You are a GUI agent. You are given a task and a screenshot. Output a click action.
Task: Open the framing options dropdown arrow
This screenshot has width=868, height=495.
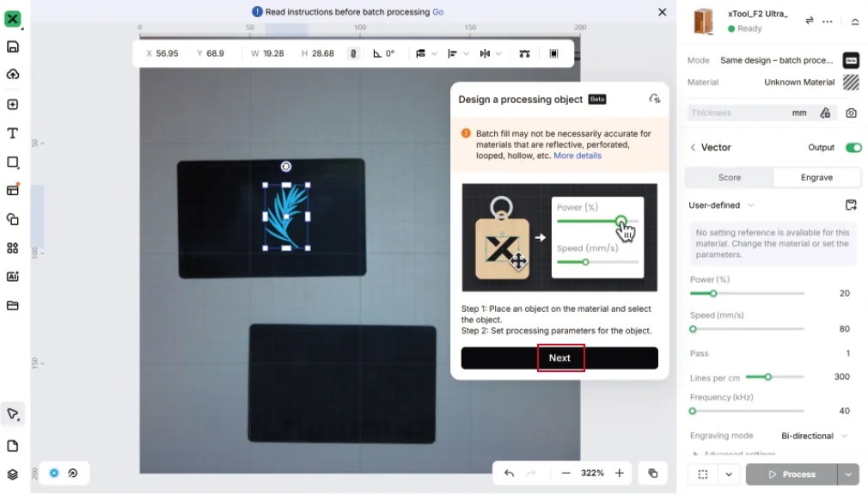coord(729,474)
